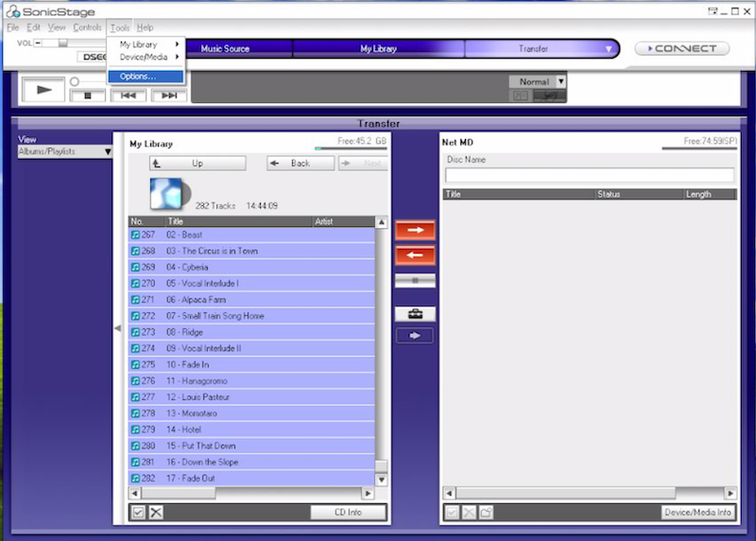The height and width of the screenshot is (541, 756).
Task: Open the Normal playback mode dropdown
Action: click(x=537, y=81)
